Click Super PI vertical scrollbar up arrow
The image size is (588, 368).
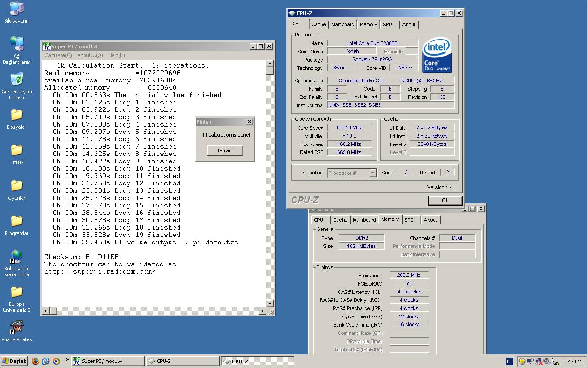coord(270,63)
